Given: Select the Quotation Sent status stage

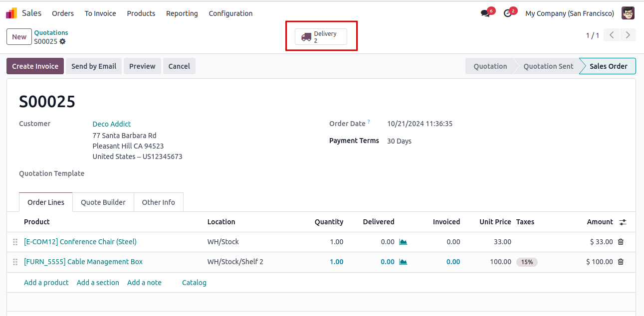Looking at the screenshot, I should (548, 66).
